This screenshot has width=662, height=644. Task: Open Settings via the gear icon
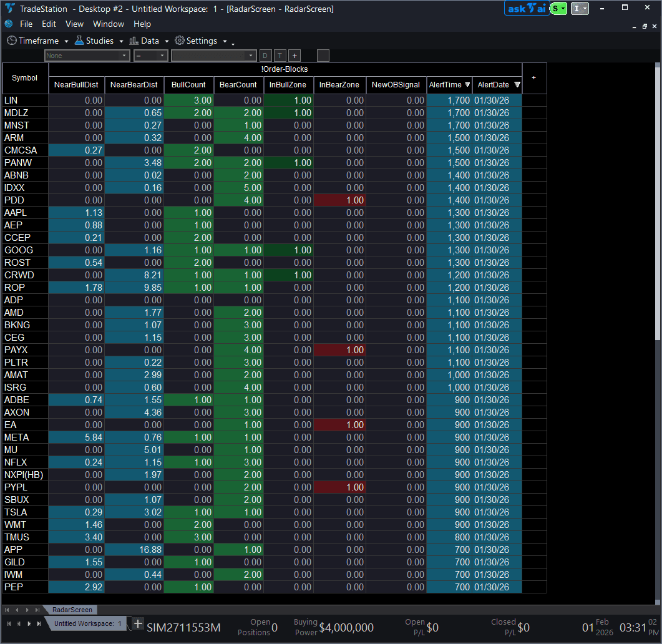click(179, 40)
